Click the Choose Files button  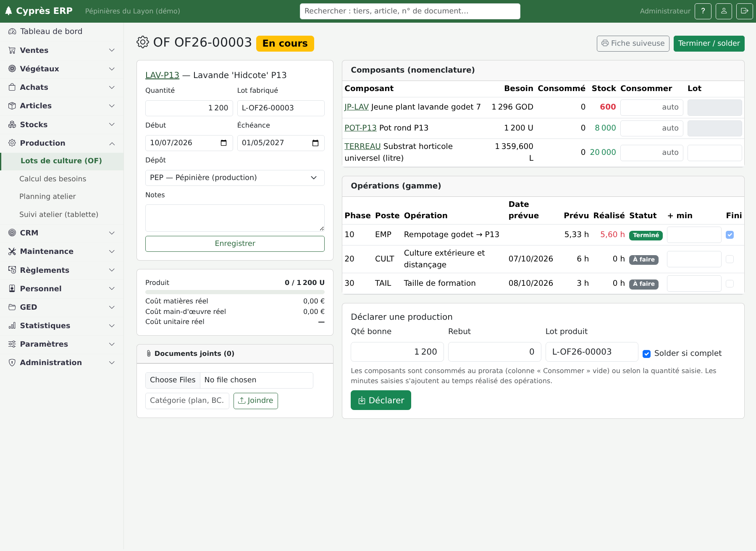click(x=173, y=380)
